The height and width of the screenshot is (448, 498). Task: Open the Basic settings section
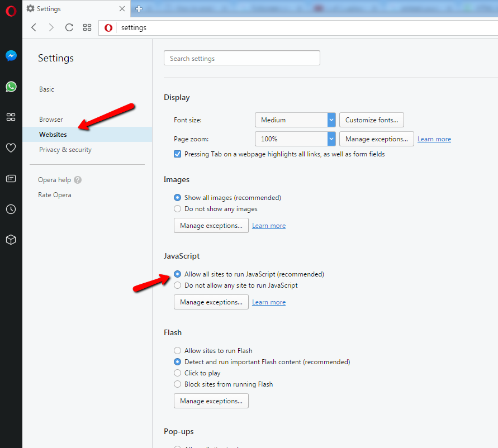click(47, 89)
